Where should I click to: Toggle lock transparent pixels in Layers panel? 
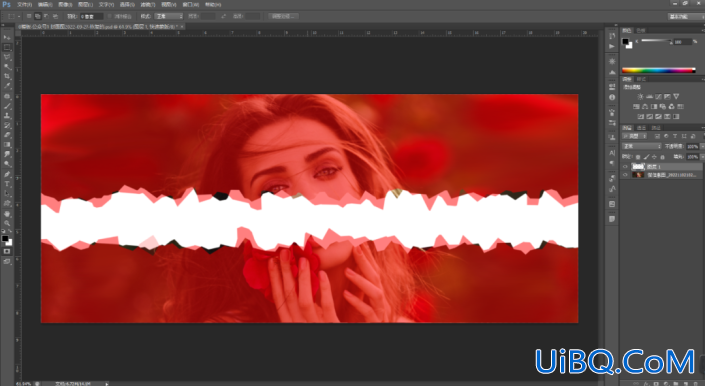click(x=638, y=157)
